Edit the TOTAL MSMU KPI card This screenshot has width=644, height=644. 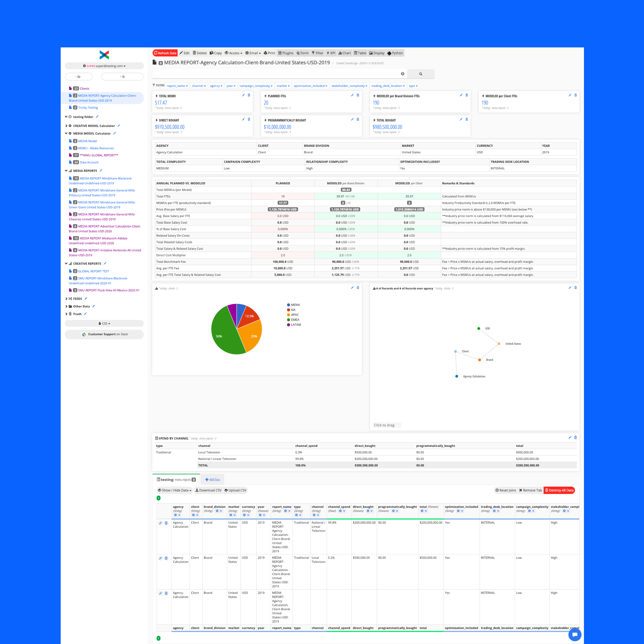pos(243,95)
